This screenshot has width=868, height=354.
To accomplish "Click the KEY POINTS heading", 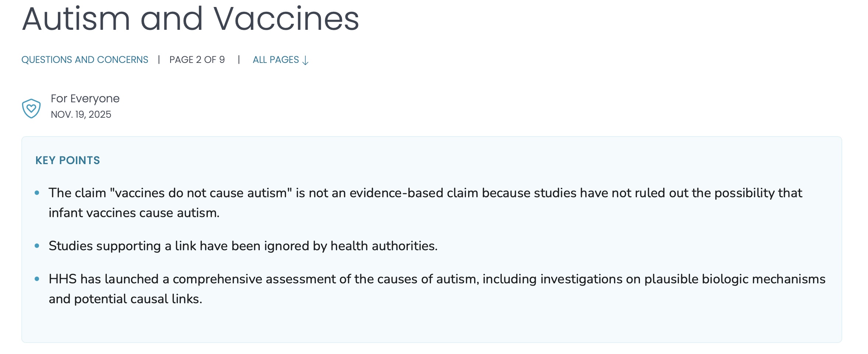I will [68, 160].
